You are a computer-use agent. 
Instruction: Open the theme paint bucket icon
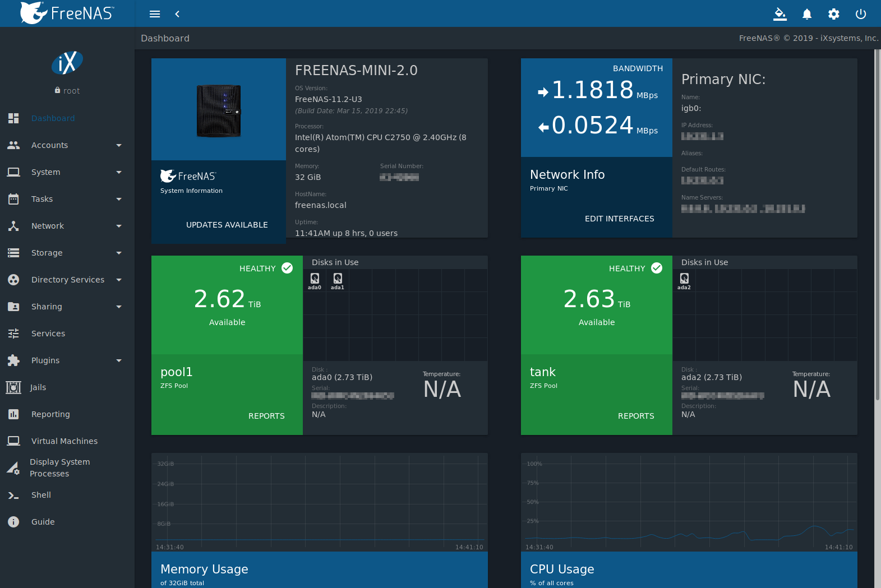coord(780,14)
